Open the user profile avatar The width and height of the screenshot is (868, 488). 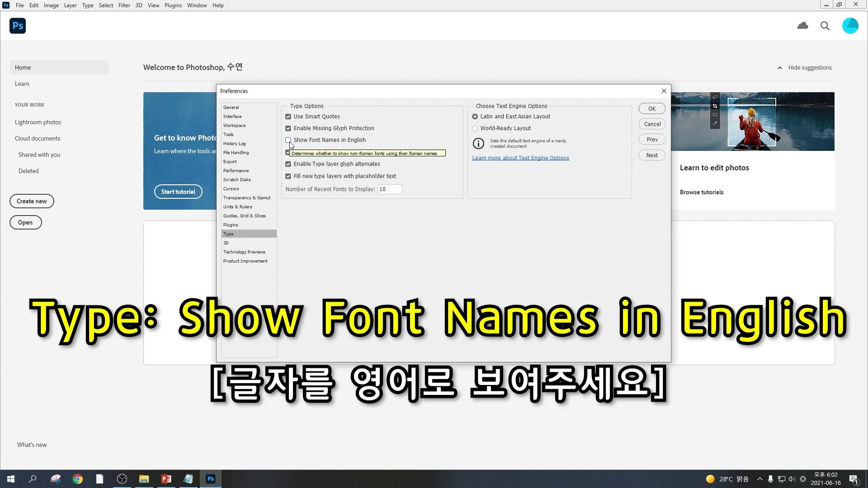click(850, 26)
